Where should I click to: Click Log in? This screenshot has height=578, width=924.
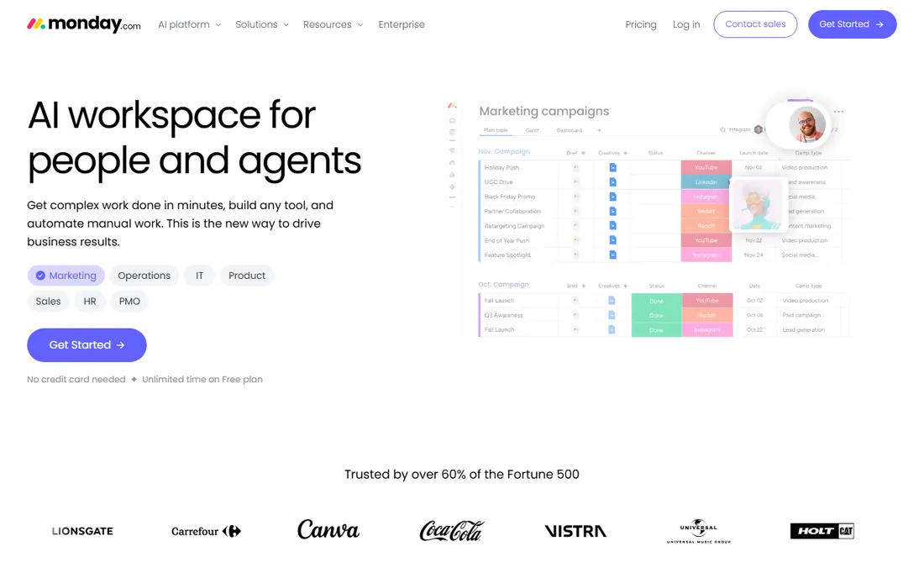686,24
